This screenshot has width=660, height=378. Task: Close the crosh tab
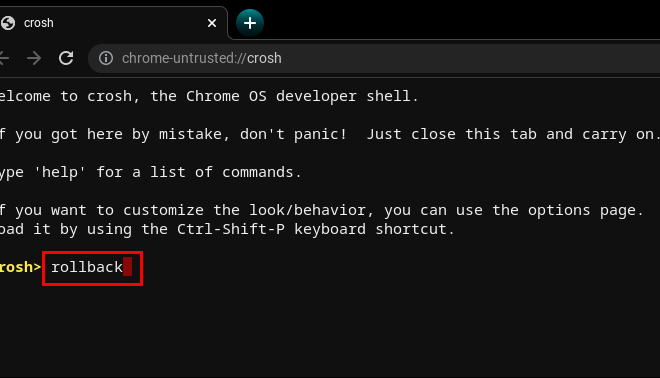pyautogui.click(x=212, y=23)
